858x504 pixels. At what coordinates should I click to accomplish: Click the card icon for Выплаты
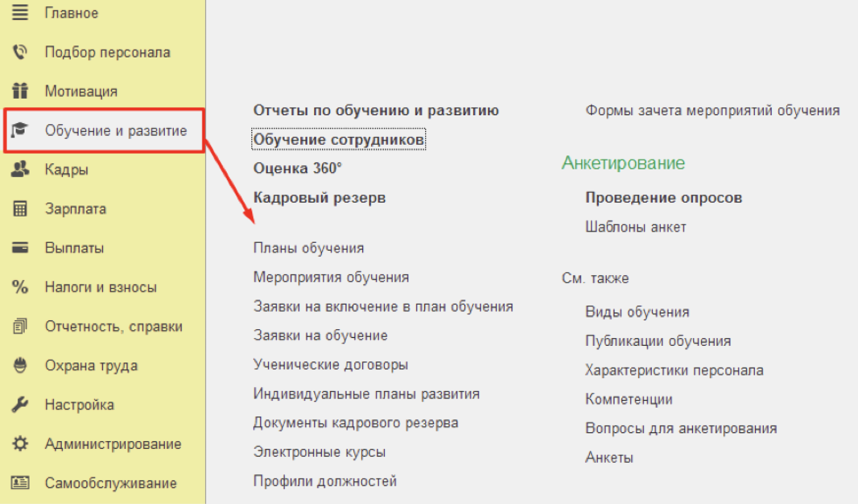point(20,247)
